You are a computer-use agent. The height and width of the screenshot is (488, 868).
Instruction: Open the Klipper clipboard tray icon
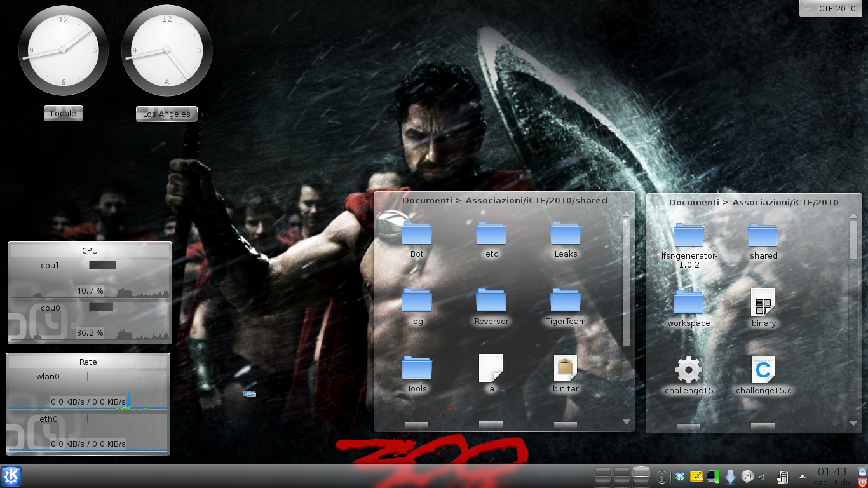point(783,477)
